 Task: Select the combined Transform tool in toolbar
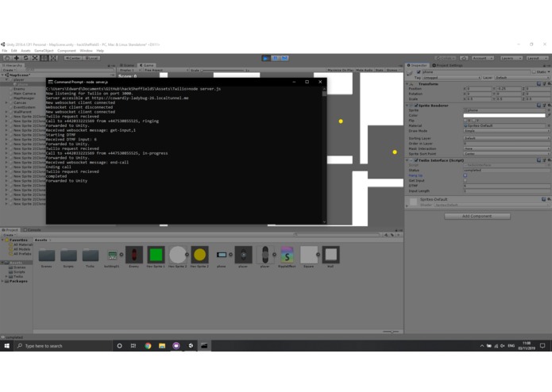(53, 58)
